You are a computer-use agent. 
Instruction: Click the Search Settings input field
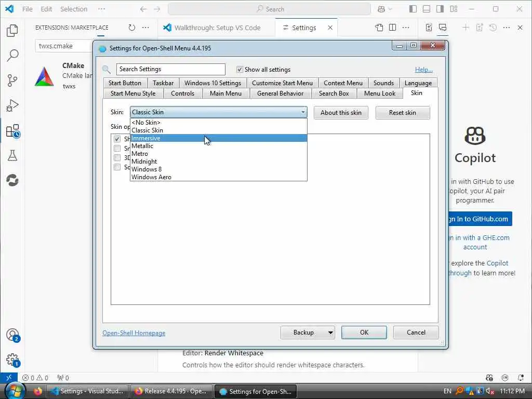170,69
